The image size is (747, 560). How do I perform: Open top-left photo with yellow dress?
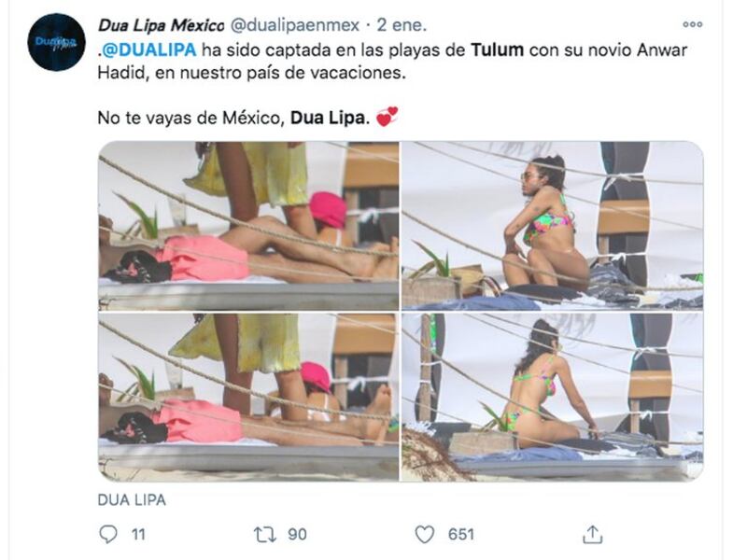click(x=248, y=226)
